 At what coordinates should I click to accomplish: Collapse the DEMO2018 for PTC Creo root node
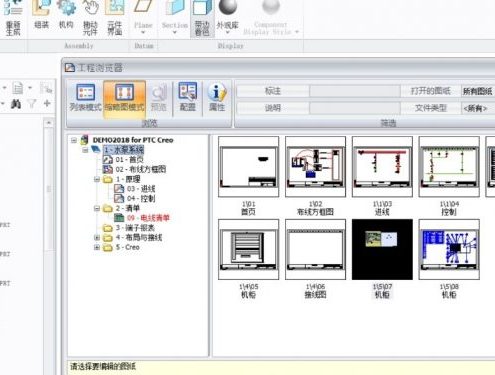74,140
